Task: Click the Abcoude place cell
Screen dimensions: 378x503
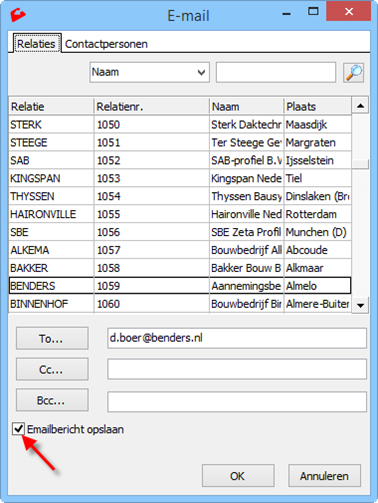Action: click(318, 250)
